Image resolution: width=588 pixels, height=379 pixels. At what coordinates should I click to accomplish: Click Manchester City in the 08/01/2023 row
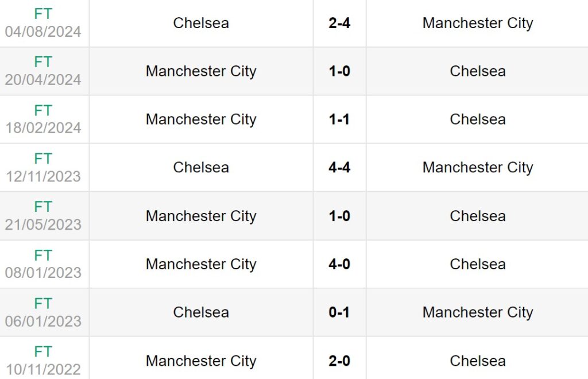point(201,264)
